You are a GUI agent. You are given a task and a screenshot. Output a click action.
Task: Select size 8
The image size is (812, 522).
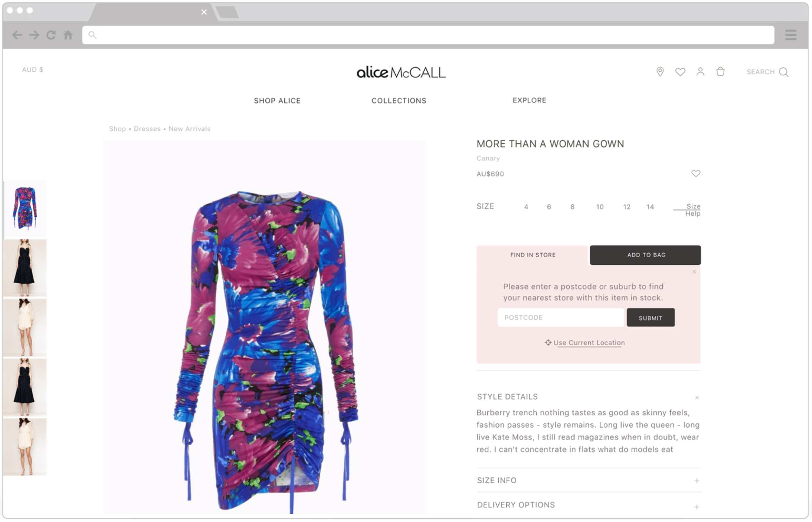click(x=572, y=207)
